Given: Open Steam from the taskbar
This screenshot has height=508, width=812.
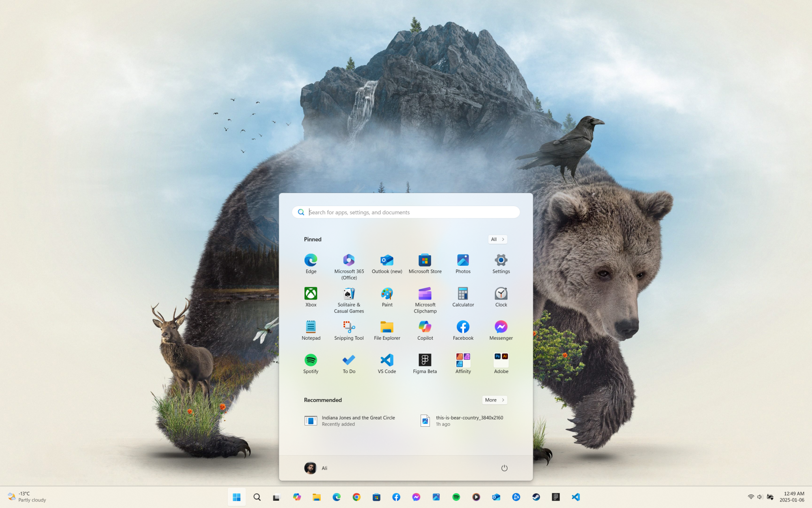Looking at the screenshot, I should [x=536, y=497].
